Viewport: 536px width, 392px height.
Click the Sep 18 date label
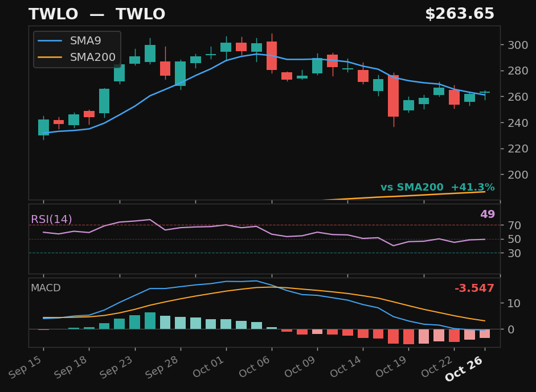click(x=71, y=367)
